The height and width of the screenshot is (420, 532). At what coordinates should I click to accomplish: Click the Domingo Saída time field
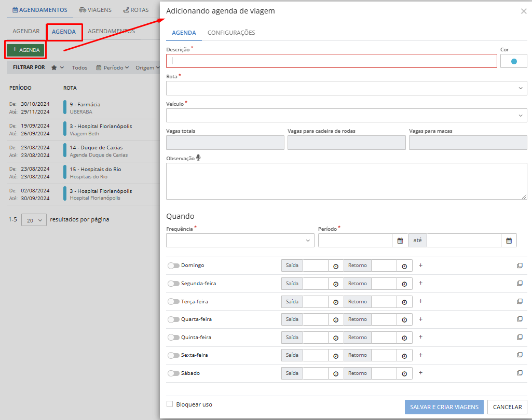[316, 266]
